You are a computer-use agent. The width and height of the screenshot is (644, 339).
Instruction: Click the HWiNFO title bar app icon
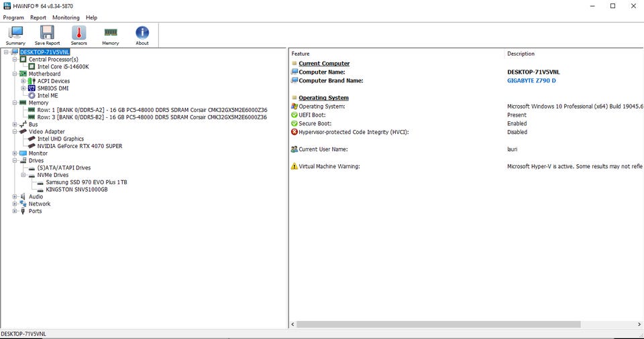point(7,6)
